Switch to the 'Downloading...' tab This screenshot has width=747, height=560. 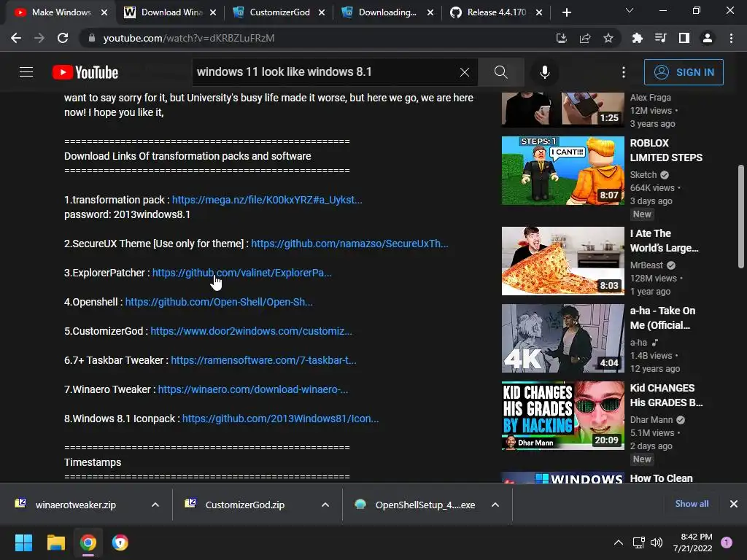(388, 12)
